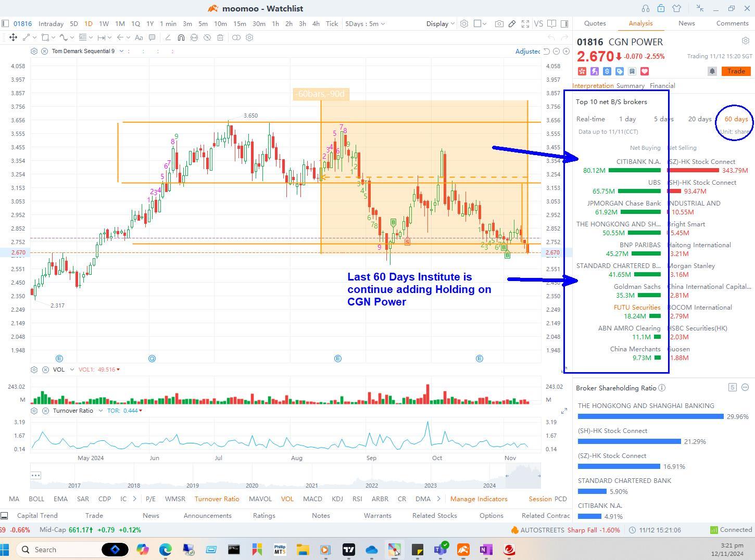755x560 pixels.
Task: Open Tom Demark Sequential indicator settings gear
Action: point(34,51)
